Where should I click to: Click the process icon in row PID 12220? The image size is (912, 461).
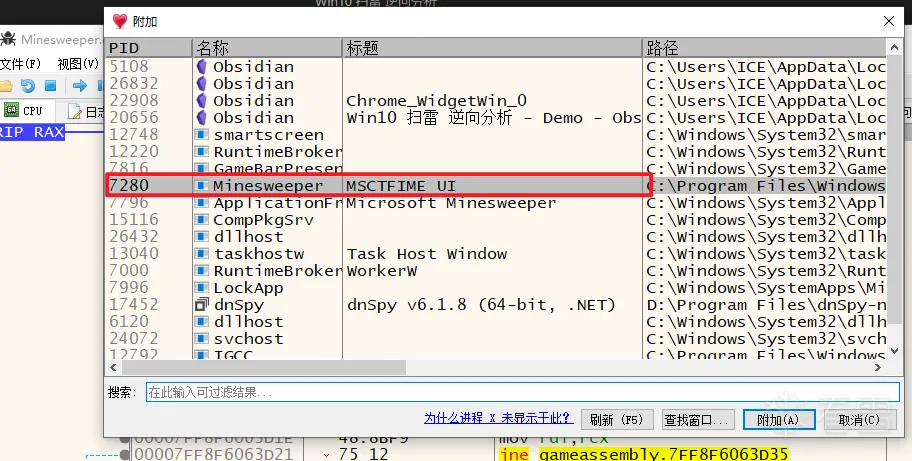pos(201,152)
